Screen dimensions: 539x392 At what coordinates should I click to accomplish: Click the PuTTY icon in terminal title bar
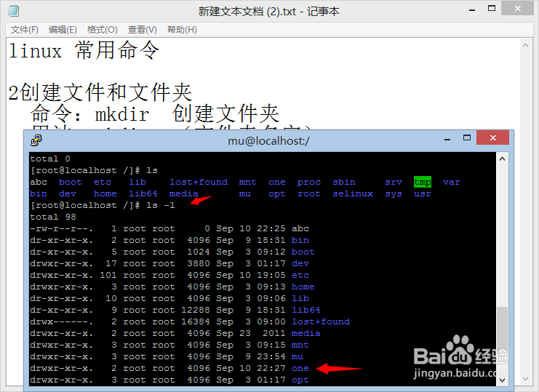(x=36, y=140)
